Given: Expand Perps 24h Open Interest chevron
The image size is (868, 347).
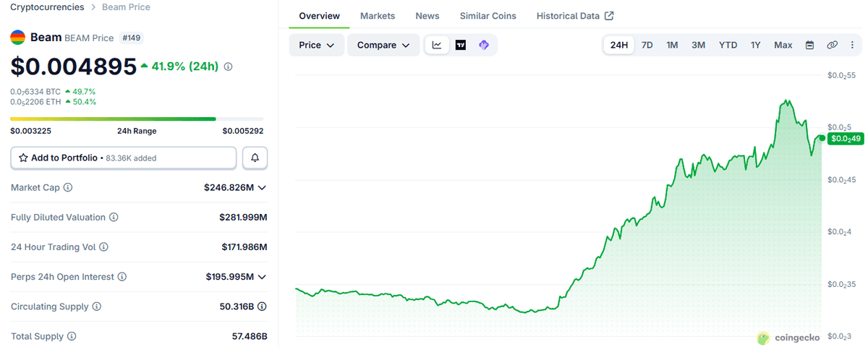Looking at the screenshot, I should coord(262,277).
